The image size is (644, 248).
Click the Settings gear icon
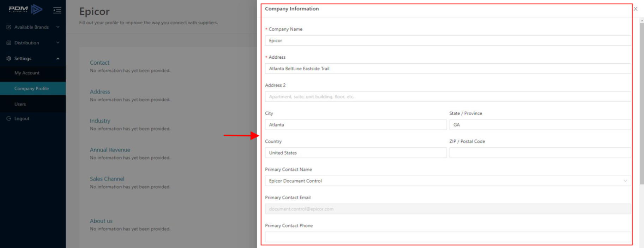tap(9, 58)
